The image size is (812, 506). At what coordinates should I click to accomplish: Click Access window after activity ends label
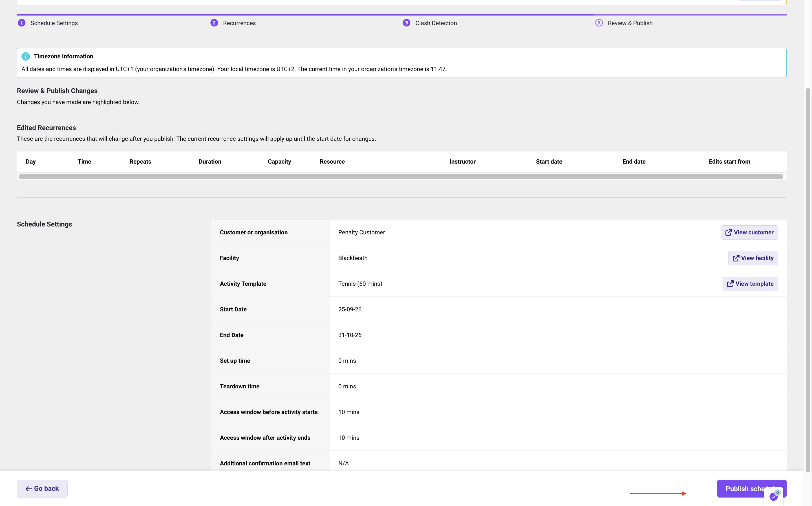(x=265, y=438)
